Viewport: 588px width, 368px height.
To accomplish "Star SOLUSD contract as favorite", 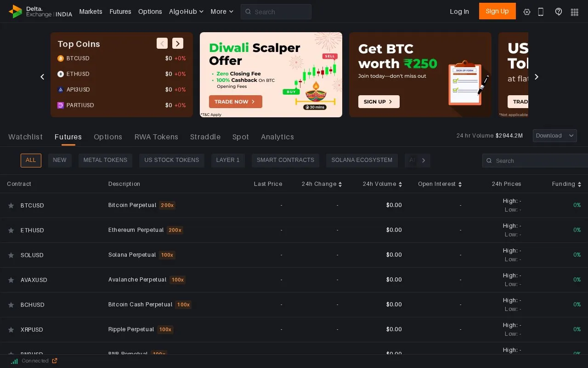I will point(11,255).
